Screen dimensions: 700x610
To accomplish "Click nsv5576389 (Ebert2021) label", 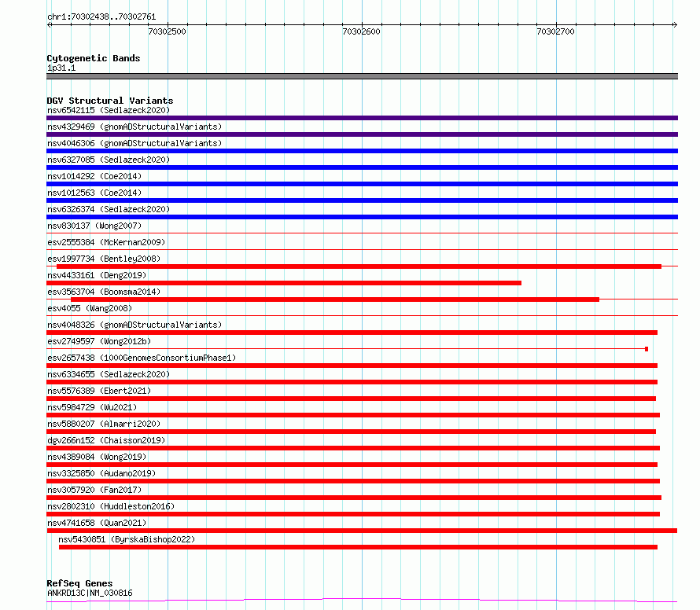I will [x=99, y=391].
